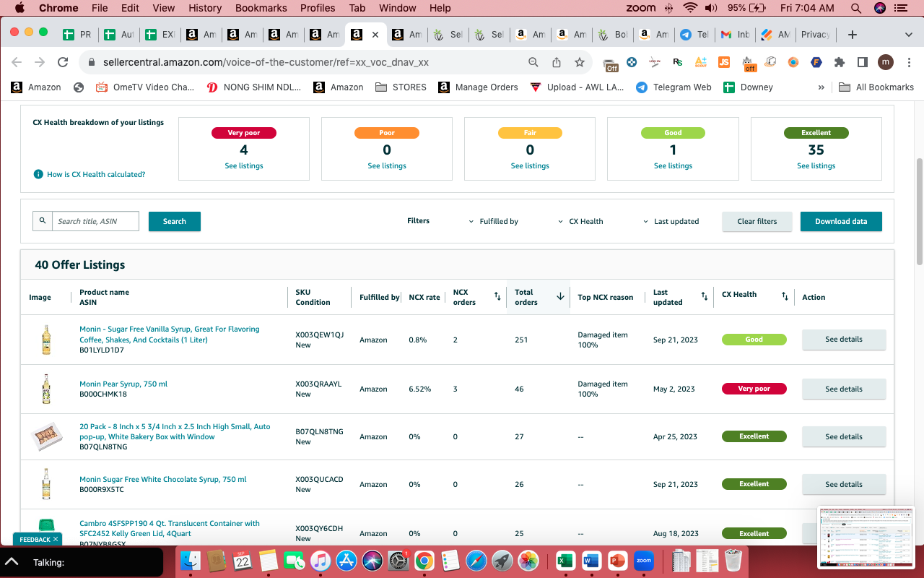Bookmark this page with the star icon
Screen dimensions: 924x578
coord(580,62)
